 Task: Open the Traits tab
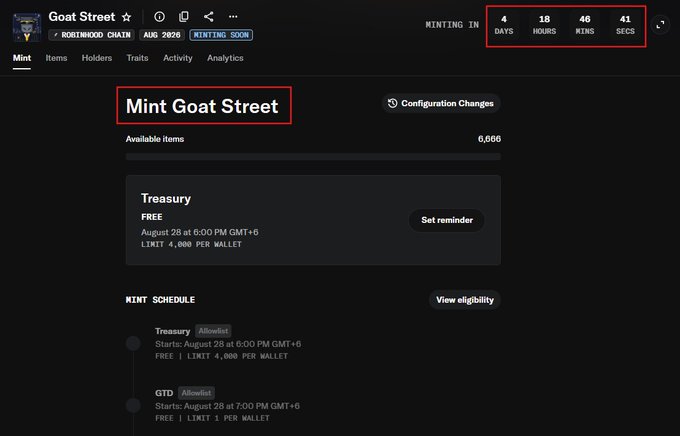pyautogui.click(x=137, y=58)
